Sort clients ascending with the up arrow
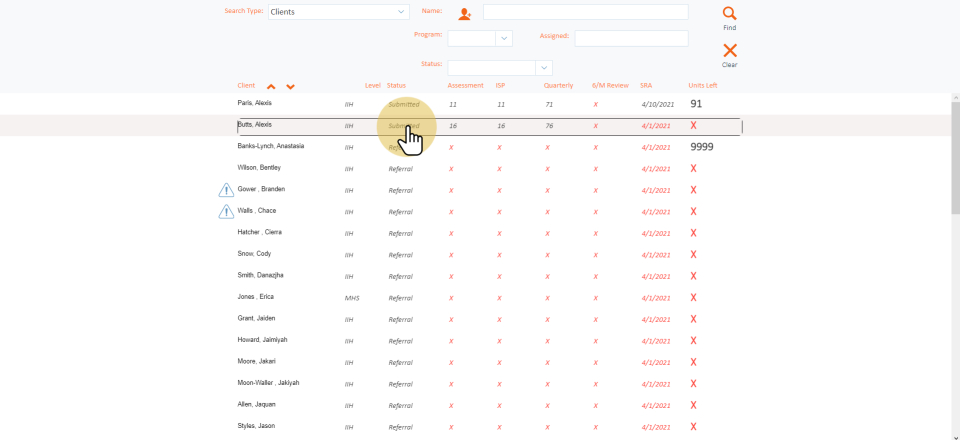The height and width of the screenshot is (440, 960). click(271, 87)
